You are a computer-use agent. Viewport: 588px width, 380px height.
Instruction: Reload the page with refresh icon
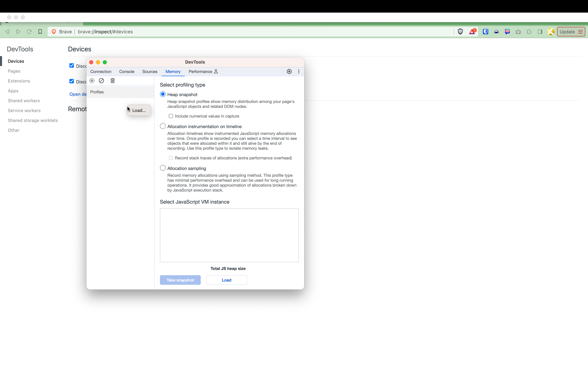[29, 32]
